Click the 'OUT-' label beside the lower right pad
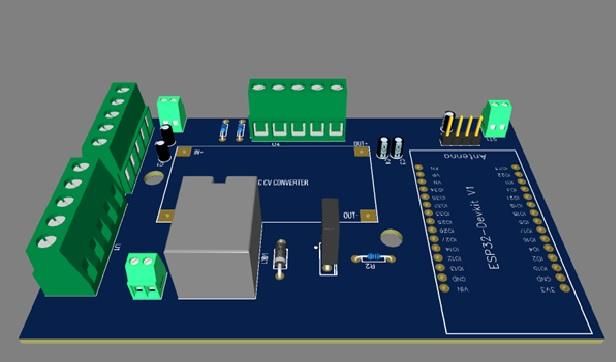The width and height of the screenshot is (616, 362). pos(350,215)
